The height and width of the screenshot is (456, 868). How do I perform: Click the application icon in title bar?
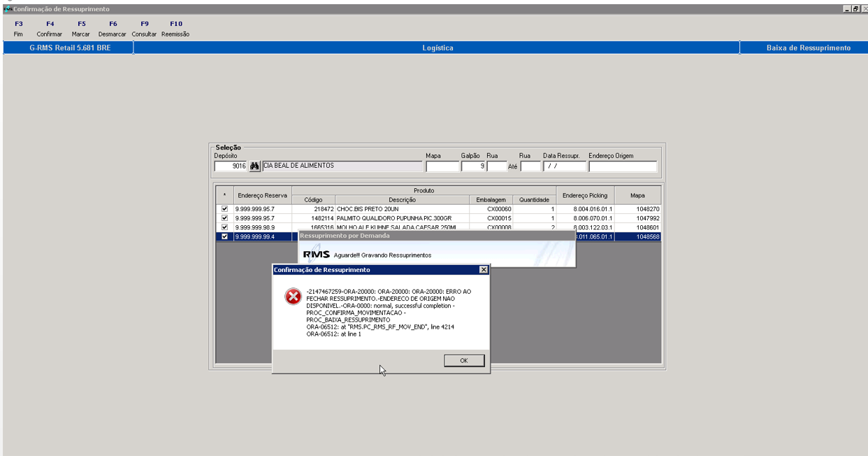coord(8,9)
